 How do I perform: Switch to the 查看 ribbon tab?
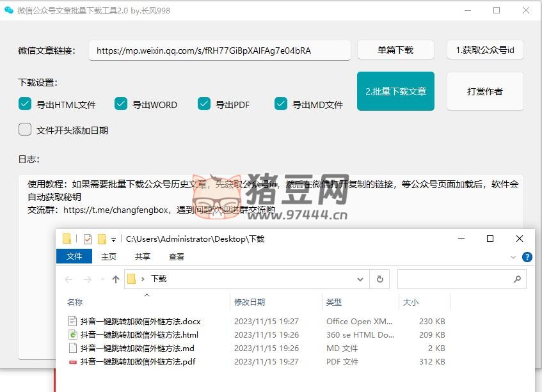[x=177, y=256]
